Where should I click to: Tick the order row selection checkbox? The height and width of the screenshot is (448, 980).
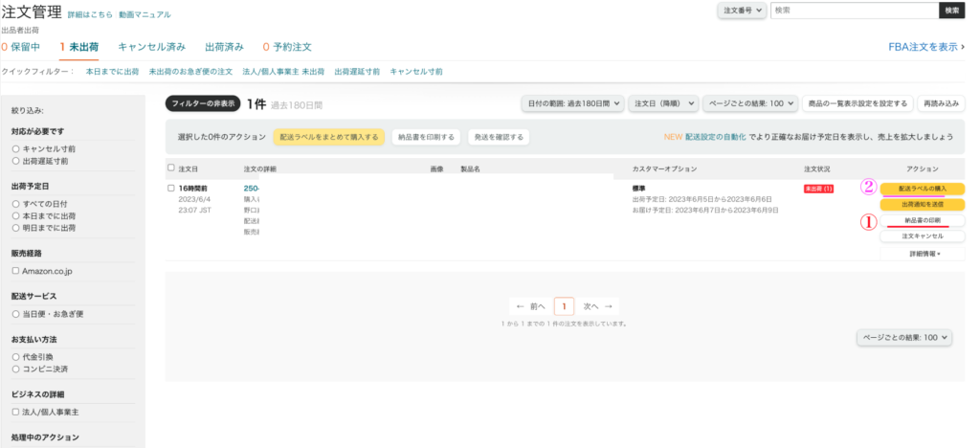[171, 188]
